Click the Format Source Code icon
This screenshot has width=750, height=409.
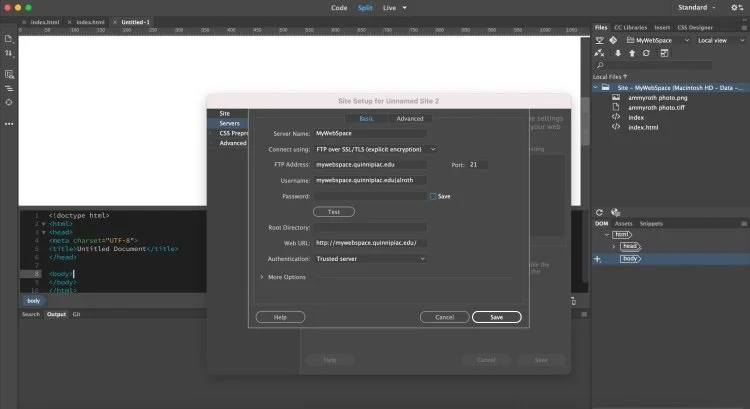9,88
